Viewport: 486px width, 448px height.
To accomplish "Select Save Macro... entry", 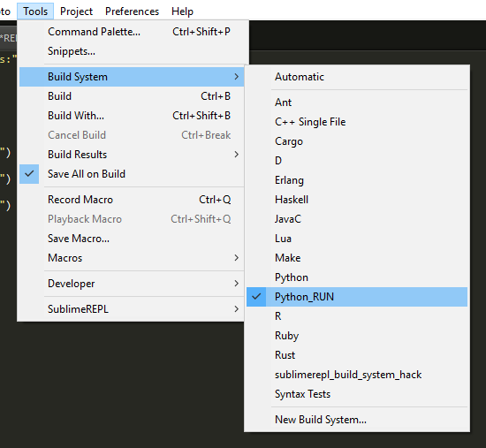I will pos(132,239).
